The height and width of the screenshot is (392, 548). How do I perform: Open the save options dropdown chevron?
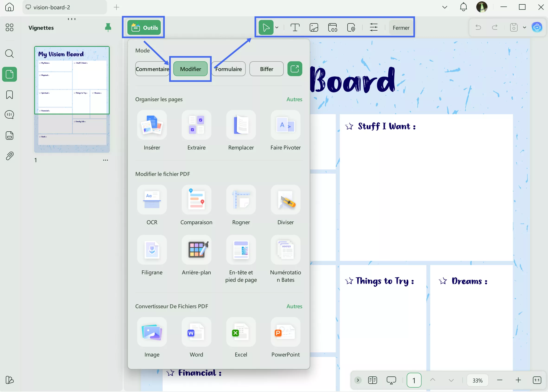pyautogui.click(x=524, y=27)
